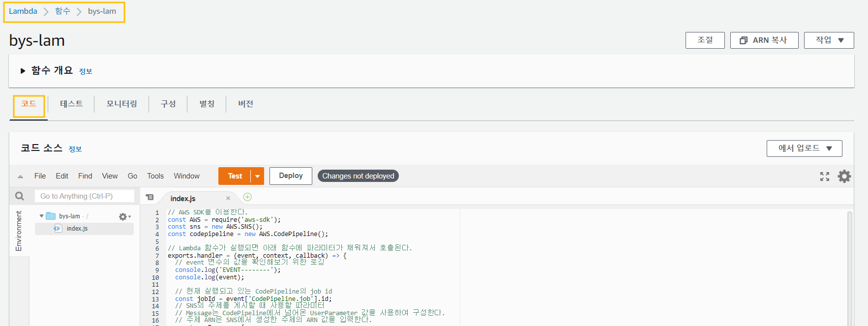Open 정보 link next to 코드 소스
Screen dimensions: 868x326
pyautogui.click(x=75, y=149)
